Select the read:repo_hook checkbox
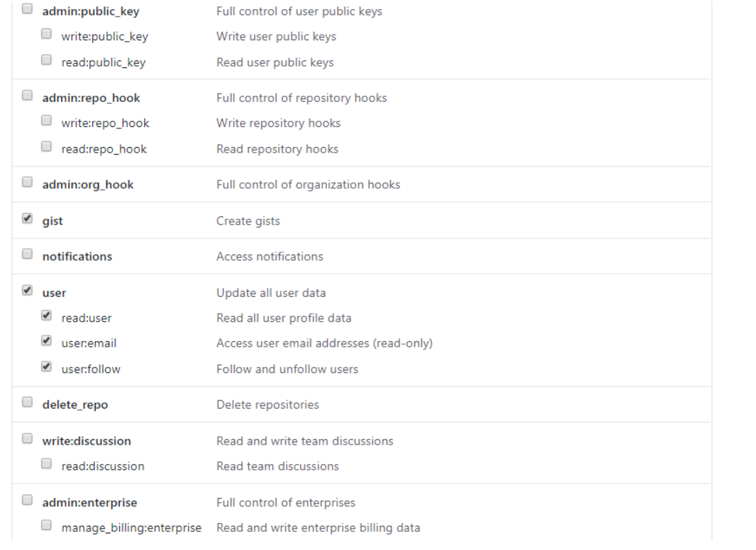 pos(46,146)
